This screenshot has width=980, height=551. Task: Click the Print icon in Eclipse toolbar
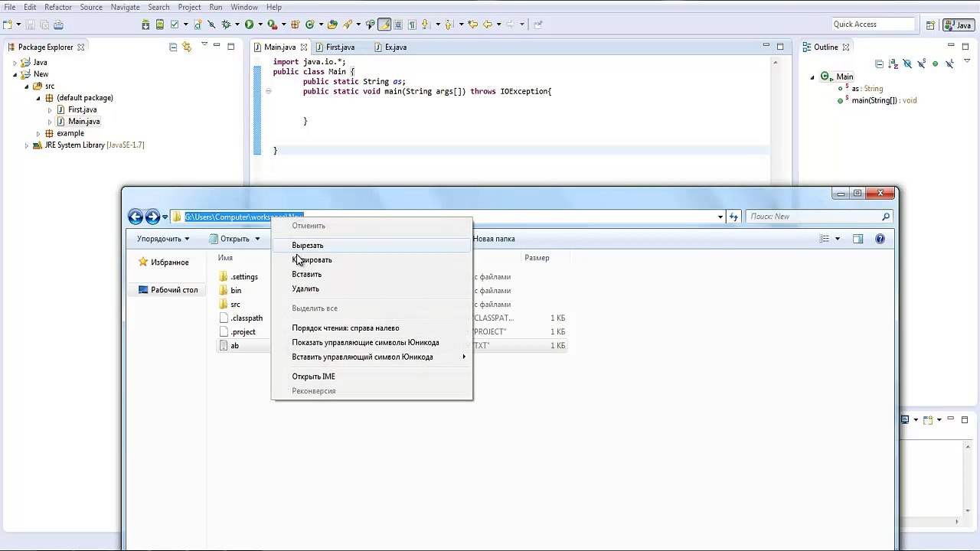pyautogui.click(x=58, y=24)
